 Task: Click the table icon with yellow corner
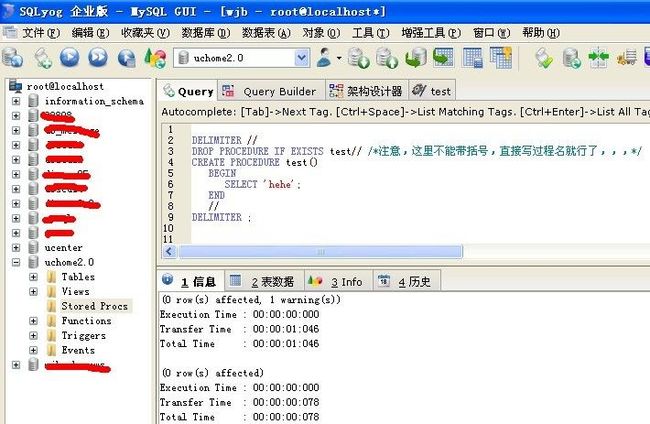(501, 58)
